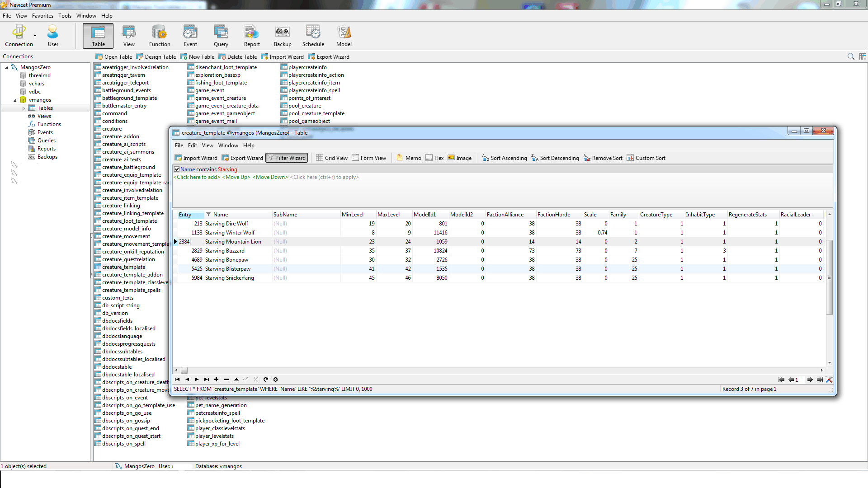The width and height of the screenshot is (868, 488).
Task: Jump to last record button
Action: tap(207, 380)
